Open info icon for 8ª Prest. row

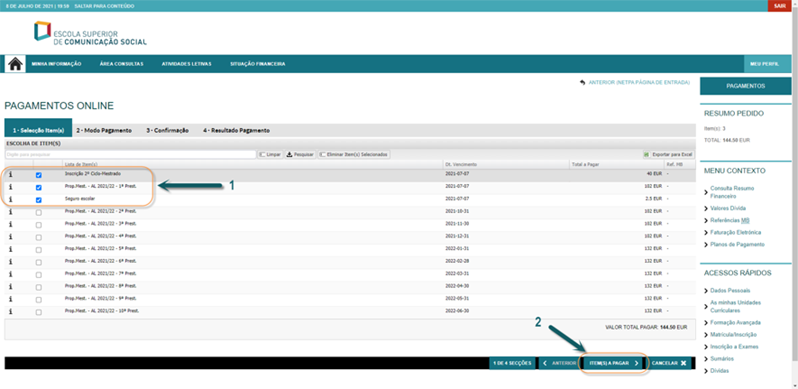click(x=10, y=287)
